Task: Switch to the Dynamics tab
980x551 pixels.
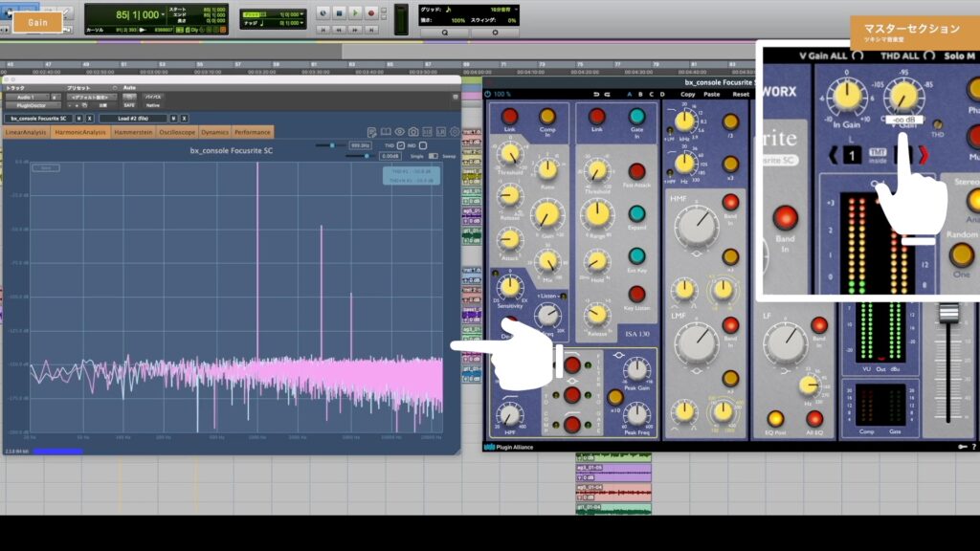Action: point(214,132)
